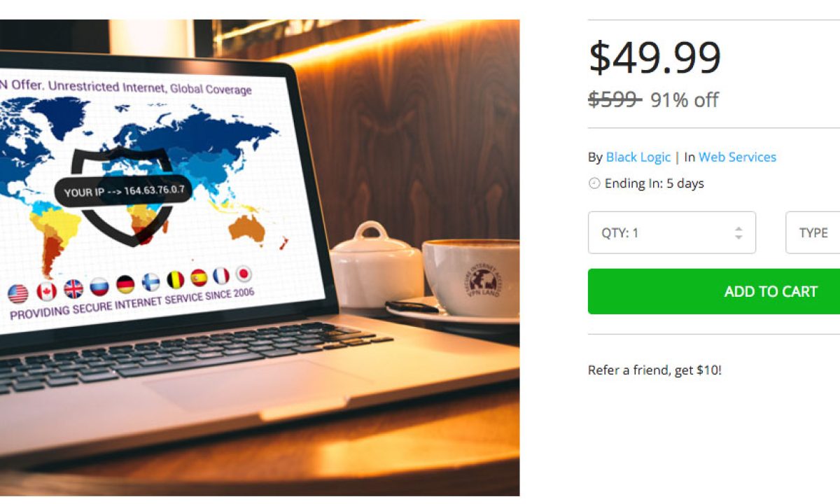Click the France flag icon

click(x=221, y=276)
